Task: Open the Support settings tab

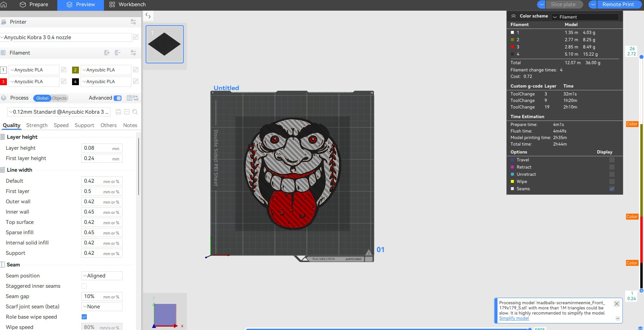Action: pos(84,125)
